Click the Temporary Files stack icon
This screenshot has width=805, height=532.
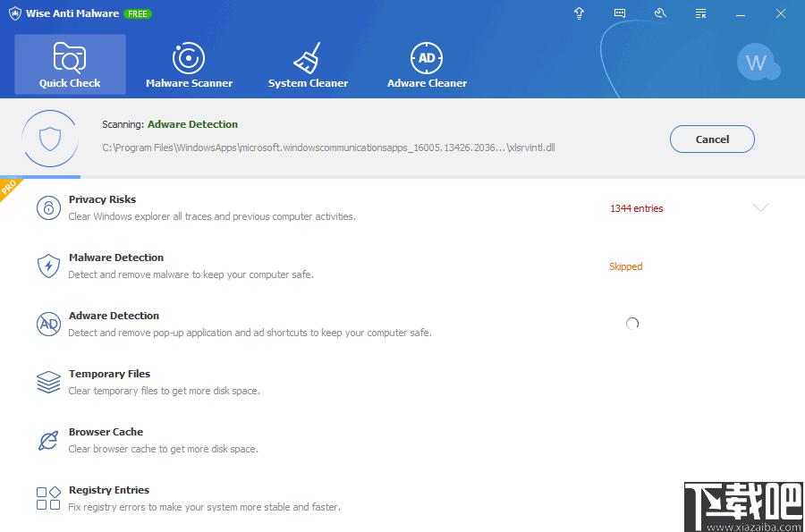pyautogui.click(x=49, y=382)
